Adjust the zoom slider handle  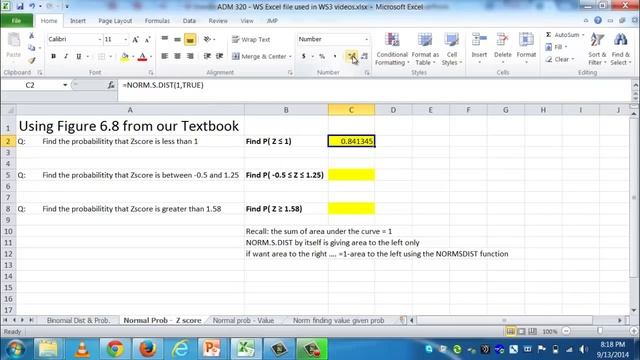(600, 331)
